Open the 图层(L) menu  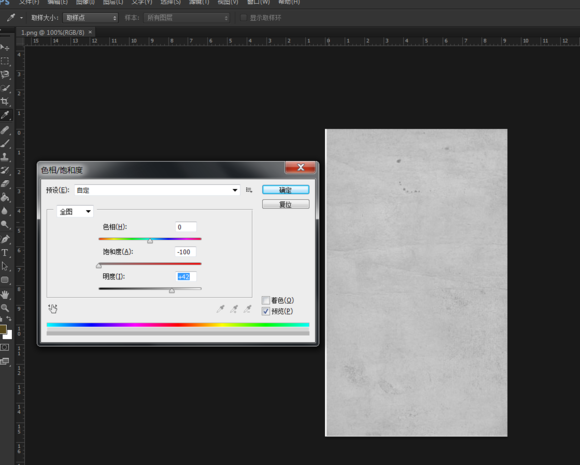coord(113,2)
